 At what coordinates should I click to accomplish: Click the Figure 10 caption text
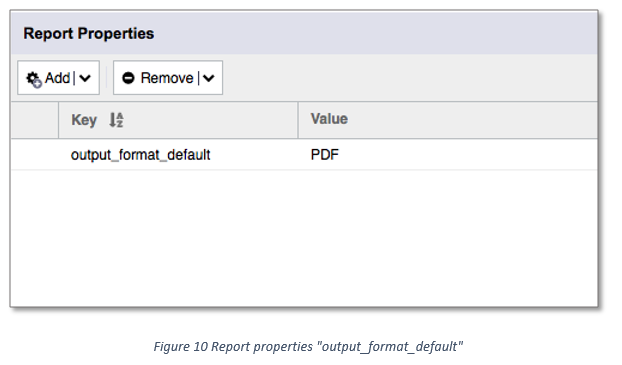[308, 346]
